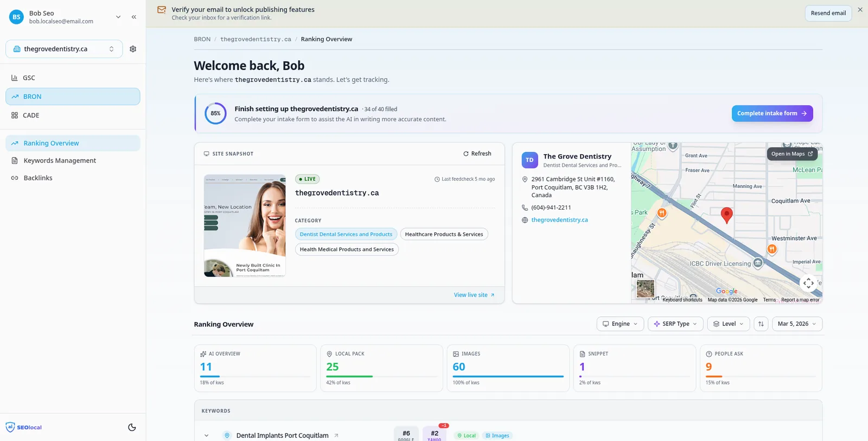Select Dentist Dental Services and Products category

346,234
